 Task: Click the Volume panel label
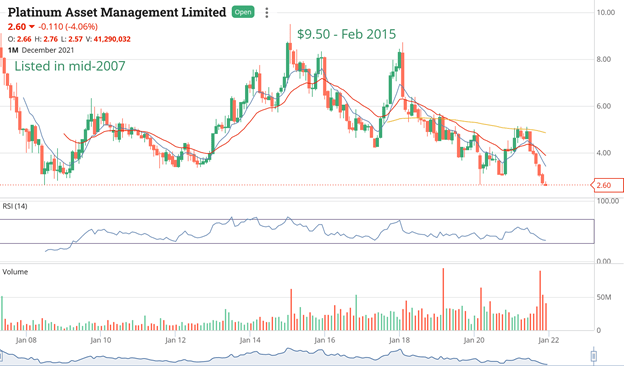pos(15,272)
